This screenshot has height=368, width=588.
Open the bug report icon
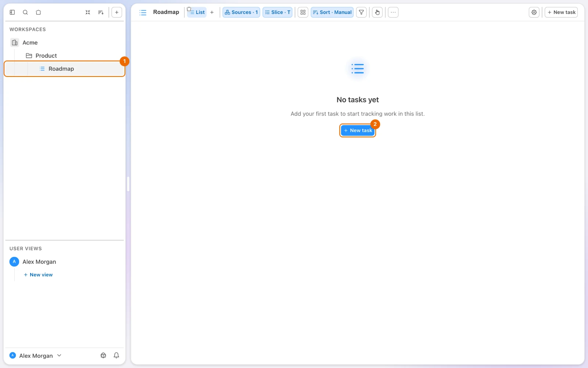pyautogui.click(x=103, y=355)
